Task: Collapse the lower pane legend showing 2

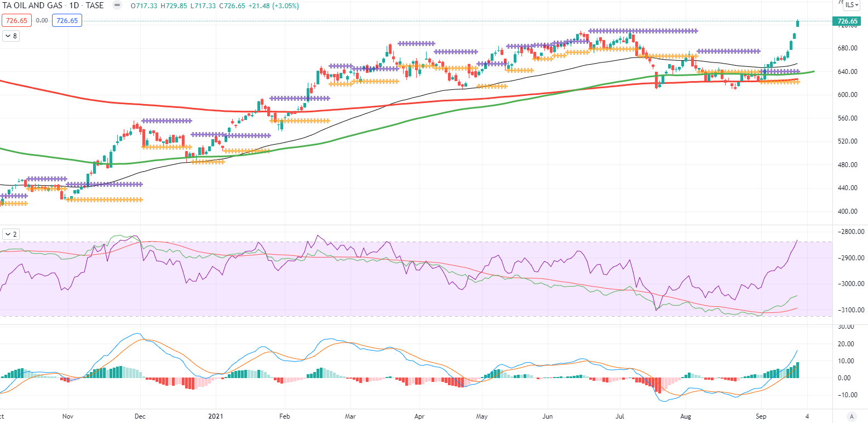Action: pos(11,235)
